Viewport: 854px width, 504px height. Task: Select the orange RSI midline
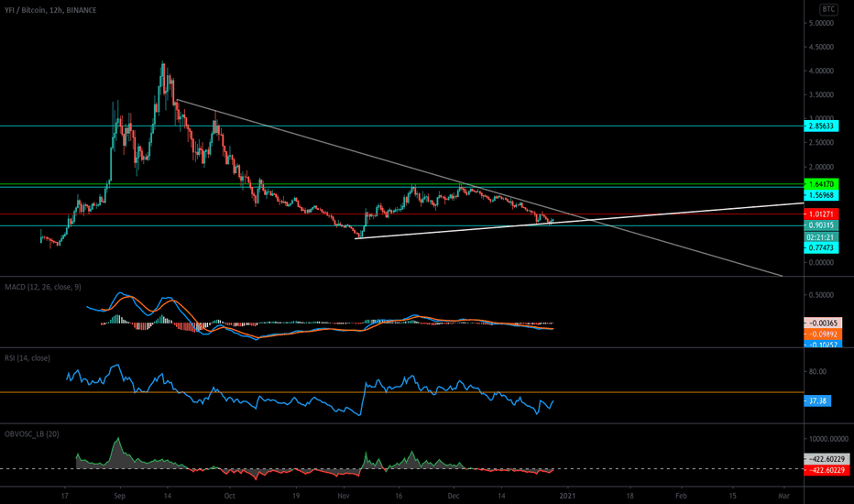pos(402,392)
